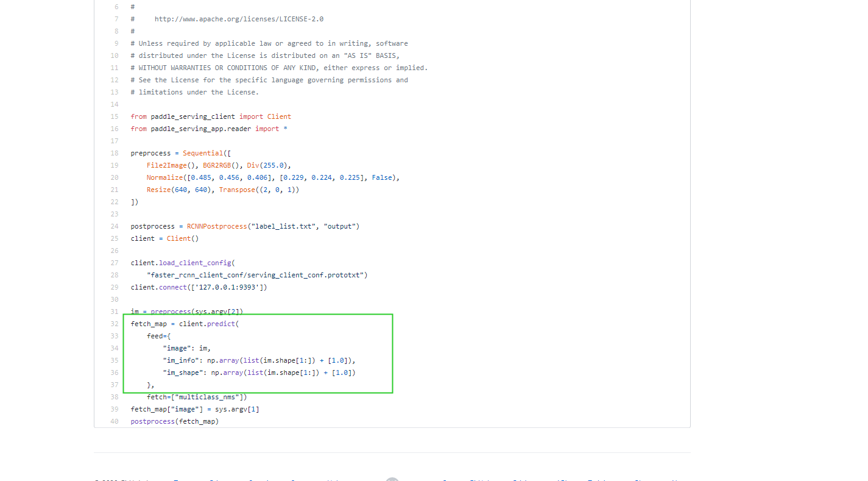Select line number 32
The width and height of the screenshot is (868, 481).
click(115, 324)
